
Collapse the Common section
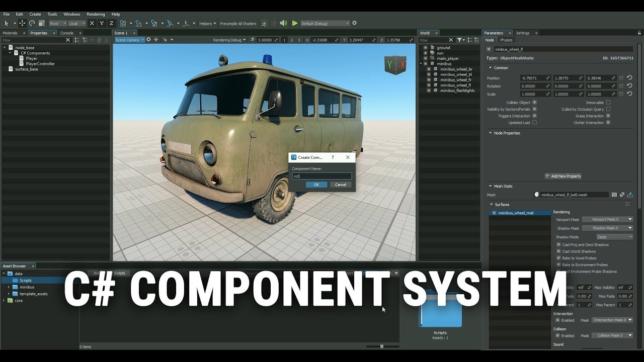[x=491, y=68]
